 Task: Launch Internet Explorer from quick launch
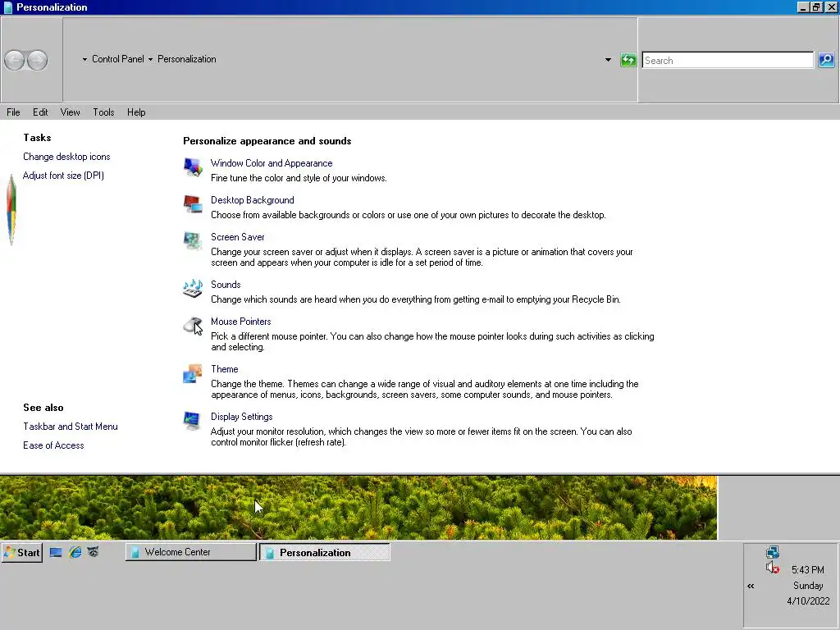75,552
